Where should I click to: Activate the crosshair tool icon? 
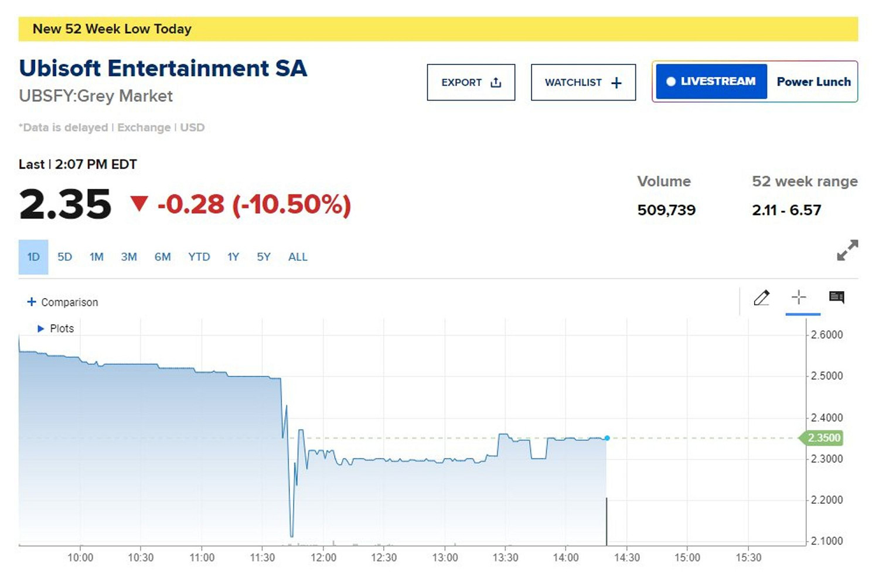(799, 298)
